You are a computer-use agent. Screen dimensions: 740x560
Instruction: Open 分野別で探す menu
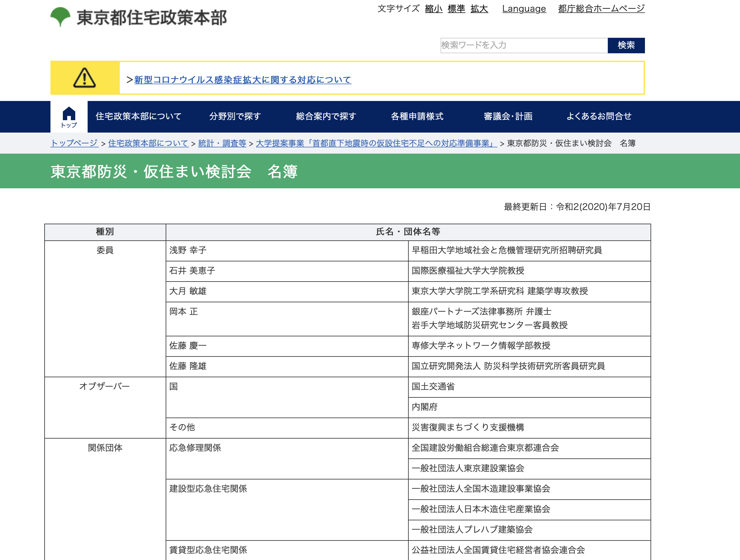(x=235, y=116)
